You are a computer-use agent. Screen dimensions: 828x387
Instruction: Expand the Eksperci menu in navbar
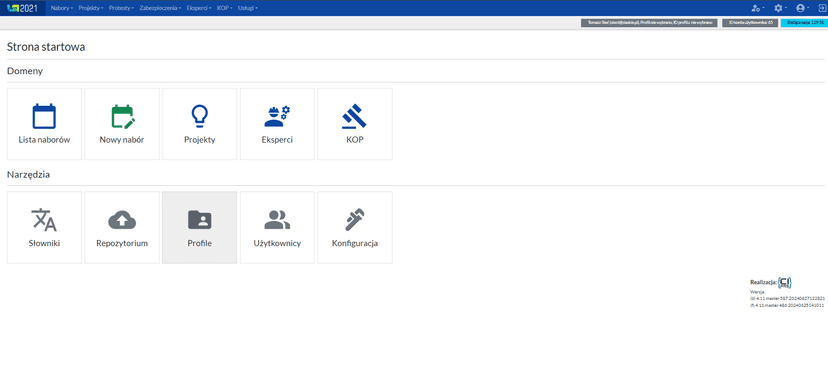(x=199, y=8)
